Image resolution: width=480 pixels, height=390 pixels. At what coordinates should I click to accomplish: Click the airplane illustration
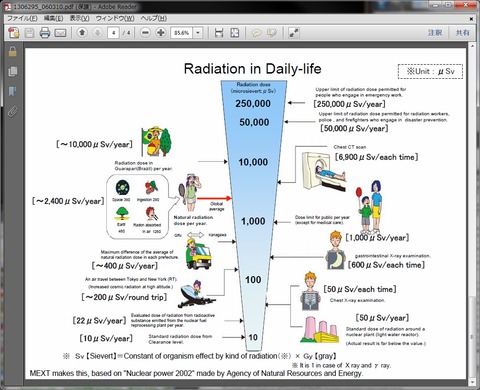[x=196, y=294]
